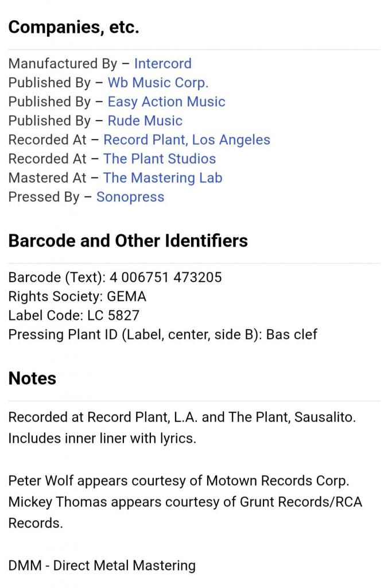The image size is (388, 588).
Task: Click the "Includes inner liner with lyrics" note
Action: [x=102, y=438]
